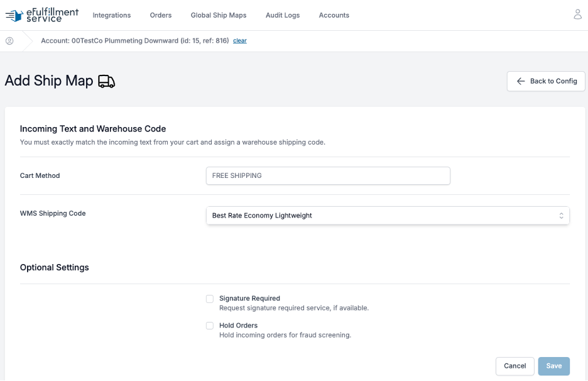This screenshot has width=588, height=381.
Task: Open the Integrations menu
Action: (112, 15)
